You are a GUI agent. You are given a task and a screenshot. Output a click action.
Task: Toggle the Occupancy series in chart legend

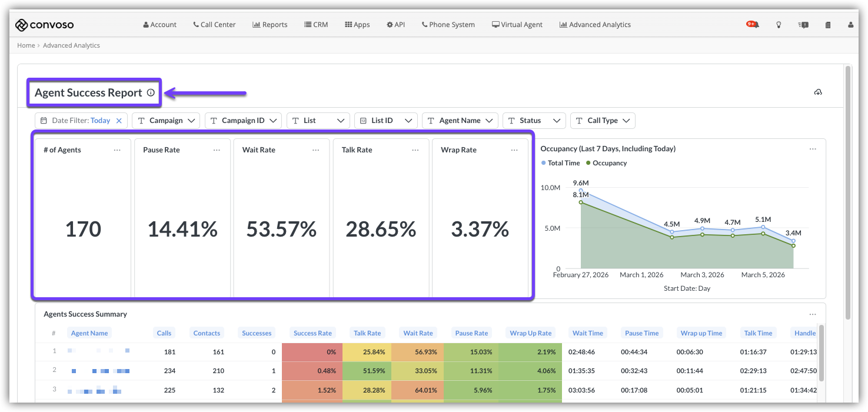606,163
